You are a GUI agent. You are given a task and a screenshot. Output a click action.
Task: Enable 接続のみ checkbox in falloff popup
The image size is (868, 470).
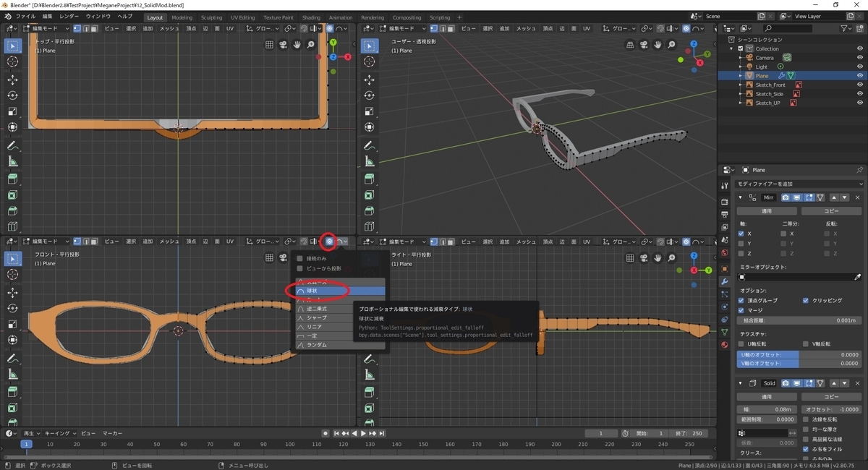(x=300, y=258)
